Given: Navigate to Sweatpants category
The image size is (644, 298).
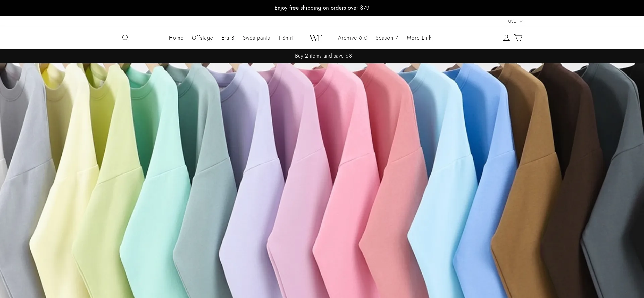Looking at the screenshot, I should point(256,38).
